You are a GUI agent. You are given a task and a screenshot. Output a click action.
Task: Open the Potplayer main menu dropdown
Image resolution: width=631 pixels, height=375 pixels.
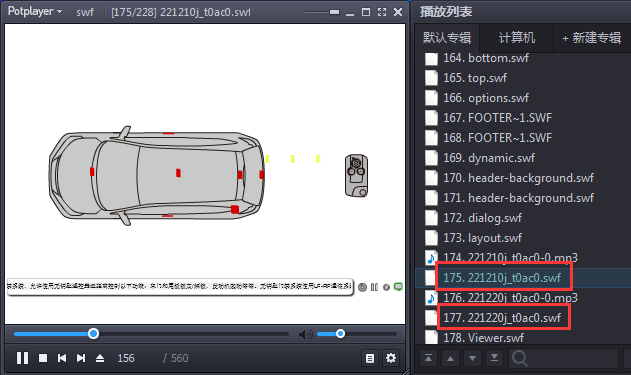tap(35, 11)
